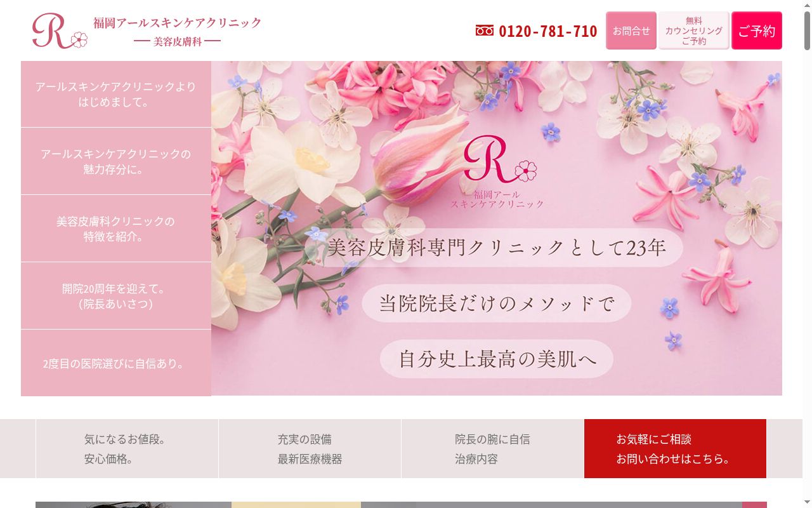Click the hero banner flower image
This screenshot has height=508, width=812.
(x=497, y=228)
